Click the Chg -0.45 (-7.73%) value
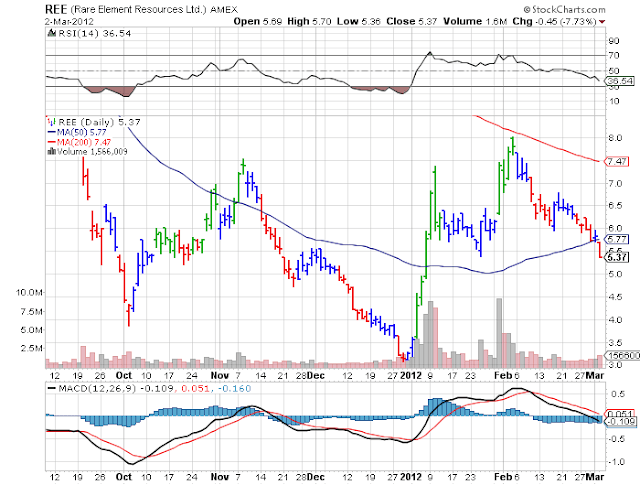 point(555,21)
